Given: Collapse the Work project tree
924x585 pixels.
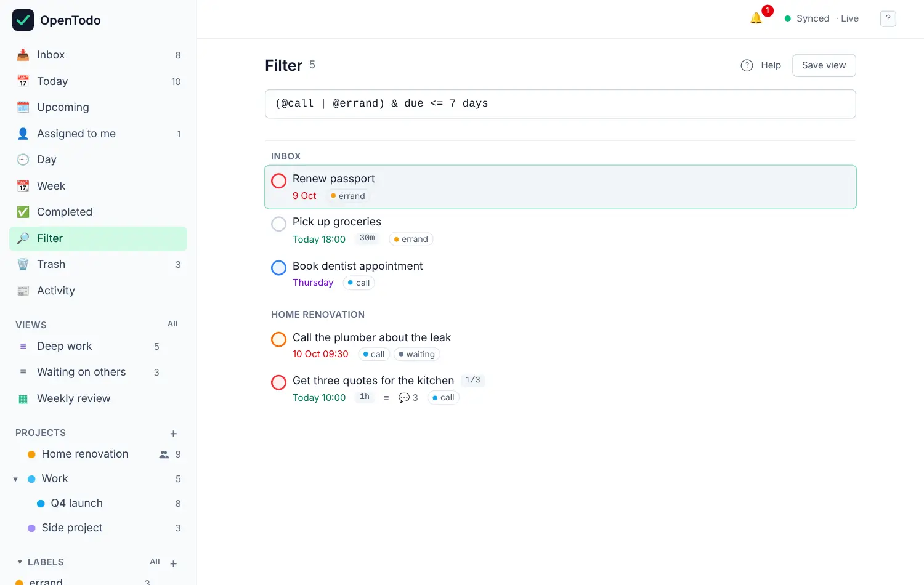Looking at the screenshot, I should (x=15, y=479).
